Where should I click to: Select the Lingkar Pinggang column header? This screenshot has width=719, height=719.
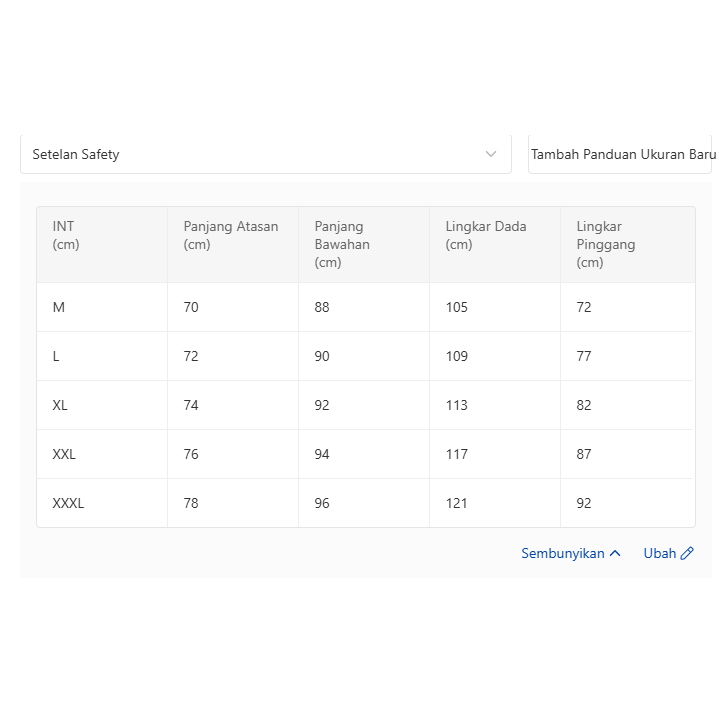coord(606,244)
